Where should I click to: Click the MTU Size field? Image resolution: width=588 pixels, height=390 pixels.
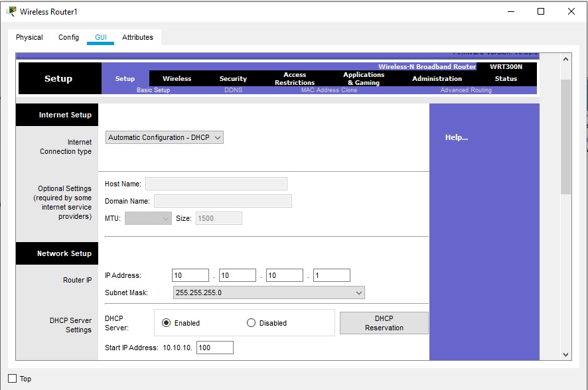point(218,218)
